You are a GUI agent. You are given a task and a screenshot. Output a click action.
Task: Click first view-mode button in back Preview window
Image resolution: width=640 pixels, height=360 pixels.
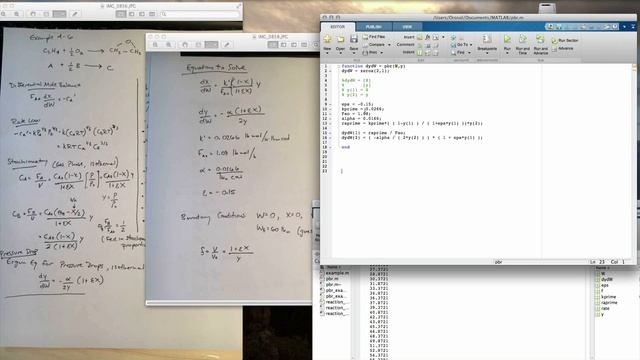[x=121, y=14]
